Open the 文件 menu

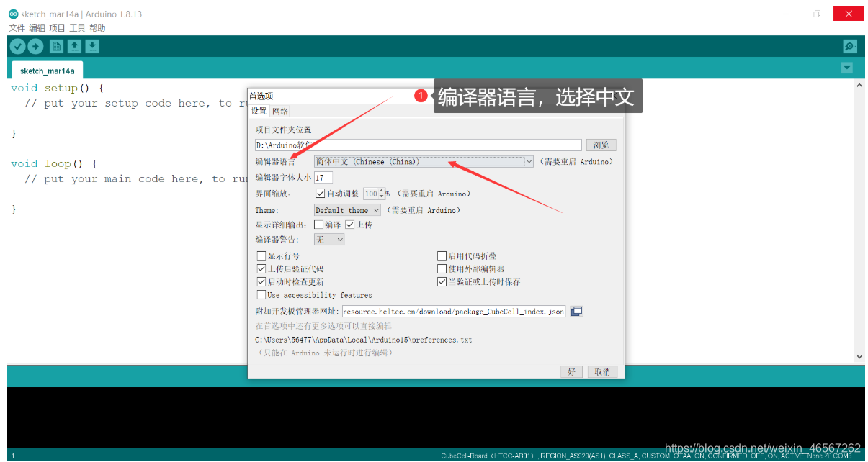pyautogui.click(x=17, y=28)
